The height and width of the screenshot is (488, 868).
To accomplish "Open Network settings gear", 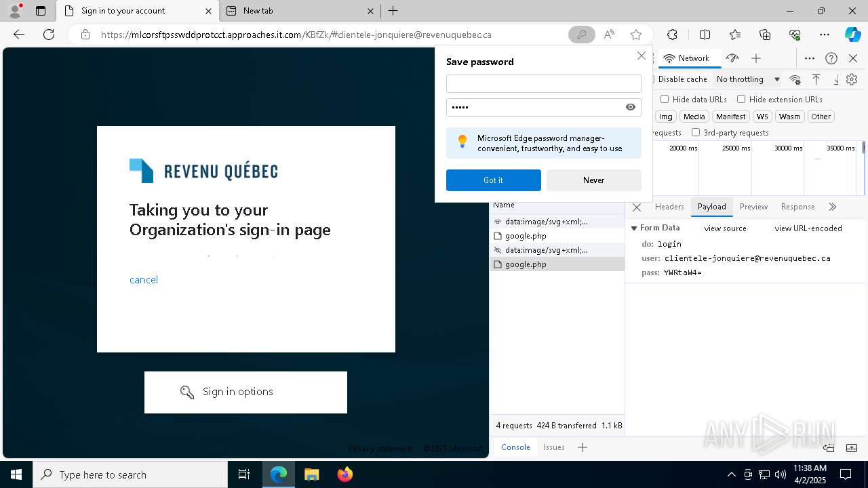I will pos(852,79).
